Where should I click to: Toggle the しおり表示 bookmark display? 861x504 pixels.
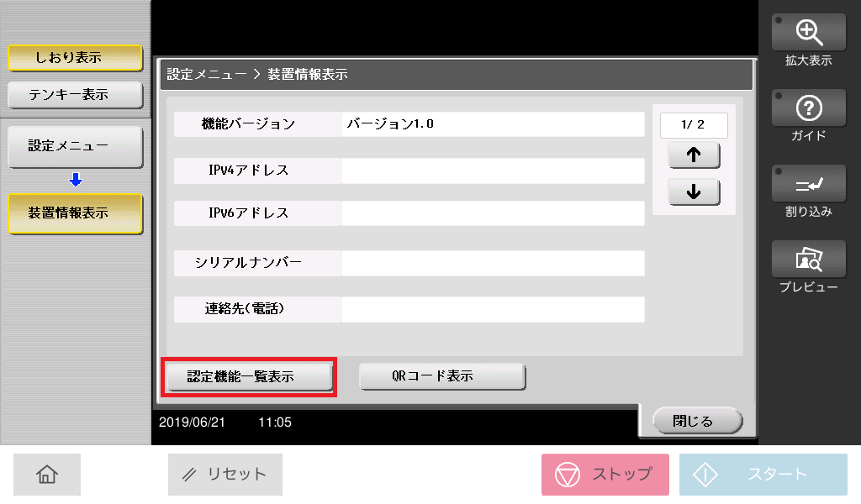(75, 58)
